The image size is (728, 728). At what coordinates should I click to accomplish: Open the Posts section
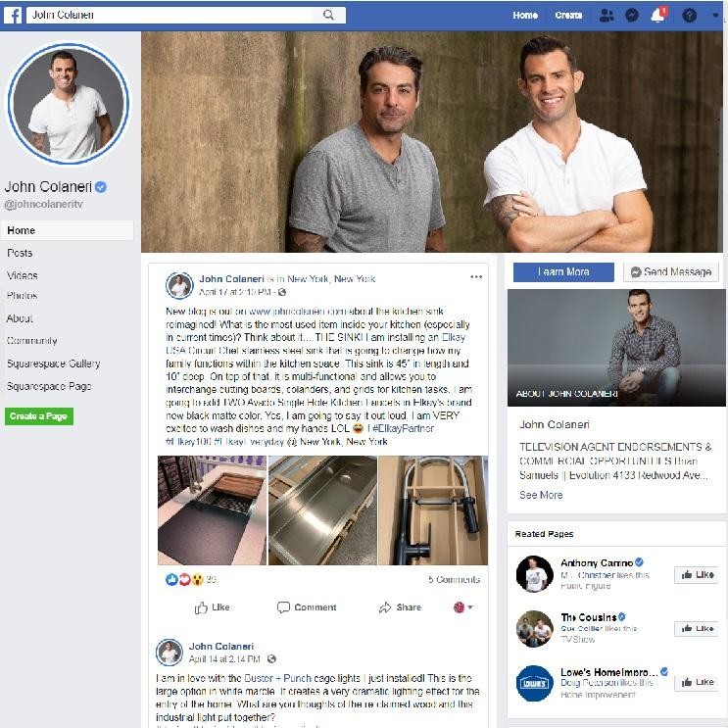(20, 253)
